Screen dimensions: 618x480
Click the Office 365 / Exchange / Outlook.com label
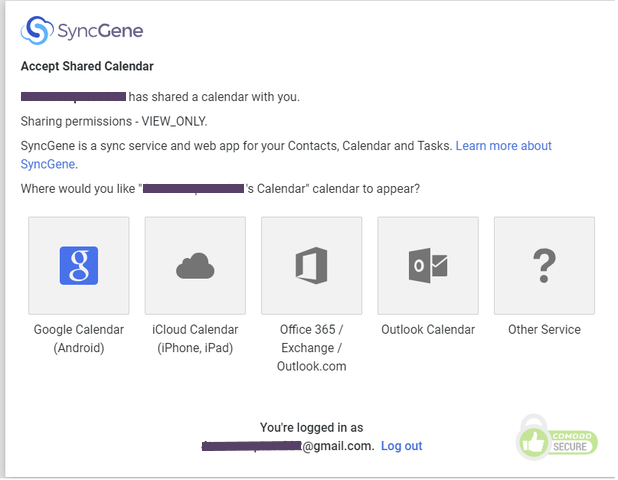click(x=311, y=348)
